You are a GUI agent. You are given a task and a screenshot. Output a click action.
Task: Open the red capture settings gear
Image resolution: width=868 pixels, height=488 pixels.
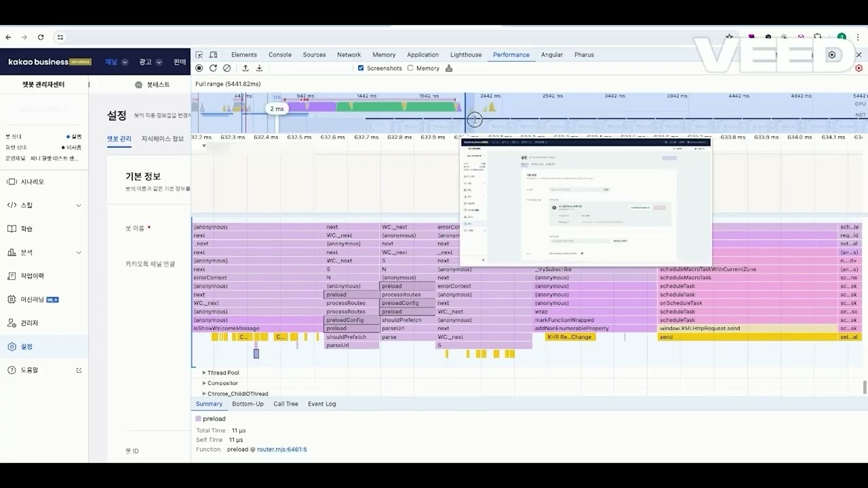tap(859, 68)
